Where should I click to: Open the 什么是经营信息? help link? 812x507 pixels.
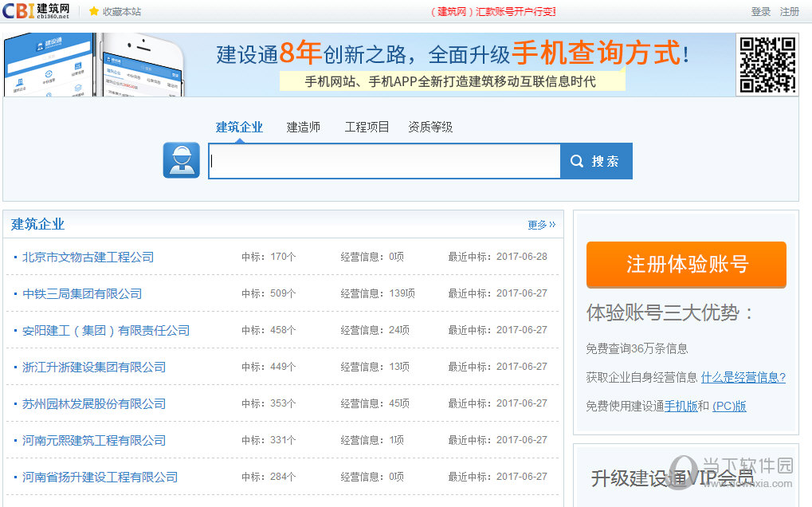tap(743, 377)
